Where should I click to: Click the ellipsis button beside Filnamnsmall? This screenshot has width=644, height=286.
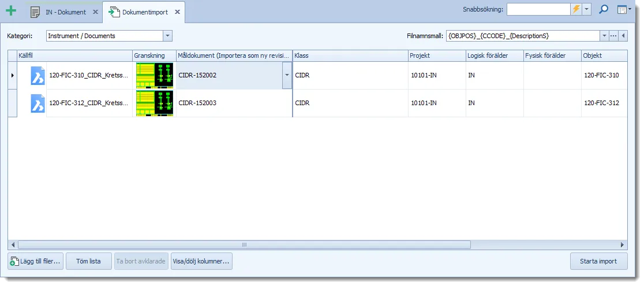pos(613,36)
